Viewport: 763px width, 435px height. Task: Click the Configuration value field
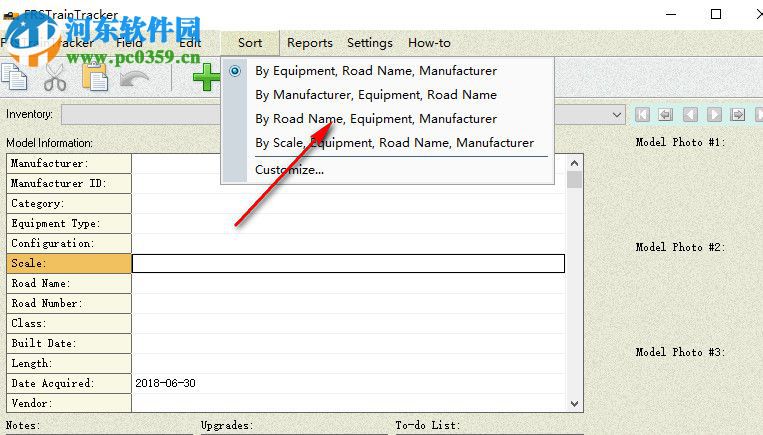pyautogui.click(x=348, y=243)
